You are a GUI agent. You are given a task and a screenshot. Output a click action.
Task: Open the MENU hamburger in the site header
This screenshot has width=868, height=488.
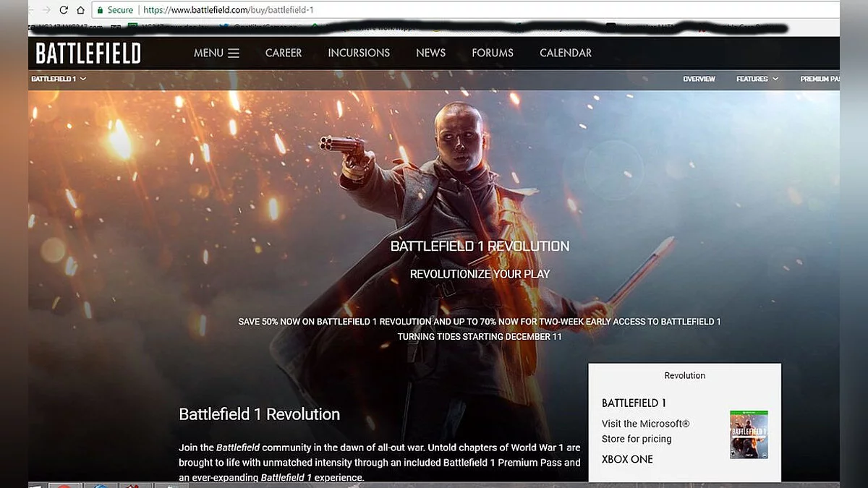click(x=216, y=53)
